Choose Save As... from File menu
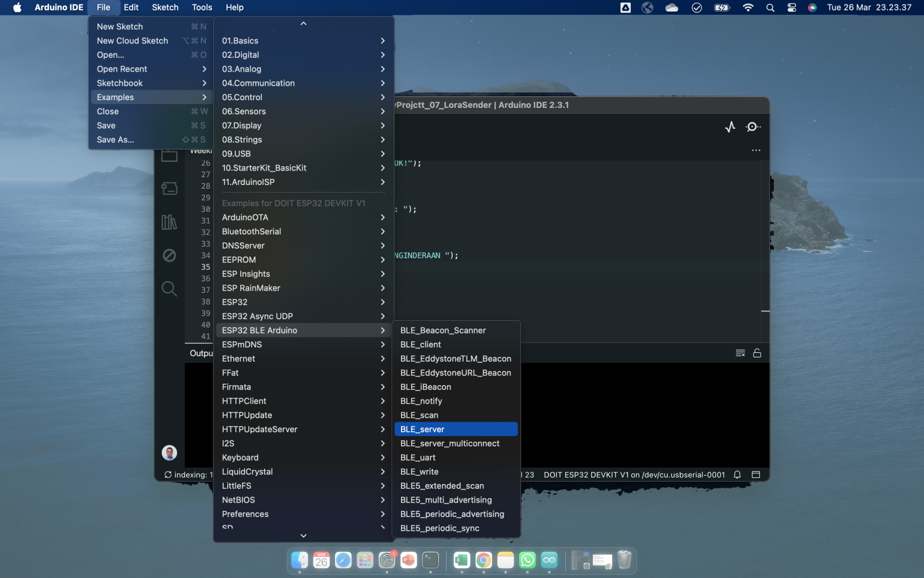924x578 pixels. point(151,140)
